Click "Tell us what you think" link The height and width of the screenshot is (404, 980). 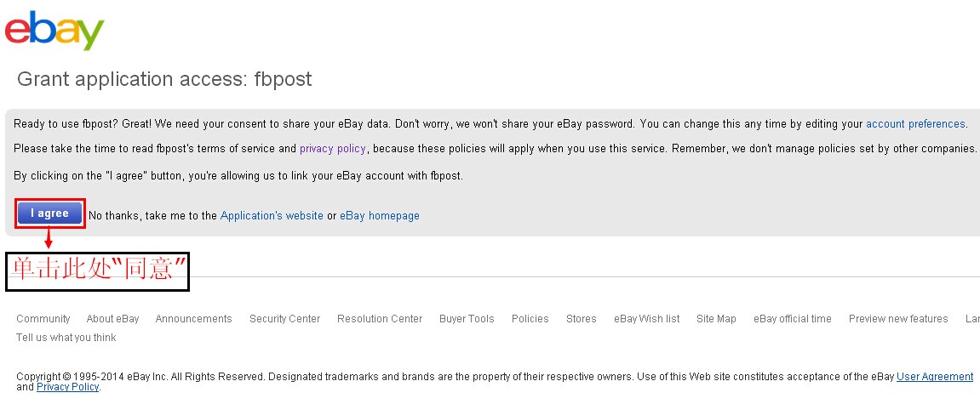[66, 338]
